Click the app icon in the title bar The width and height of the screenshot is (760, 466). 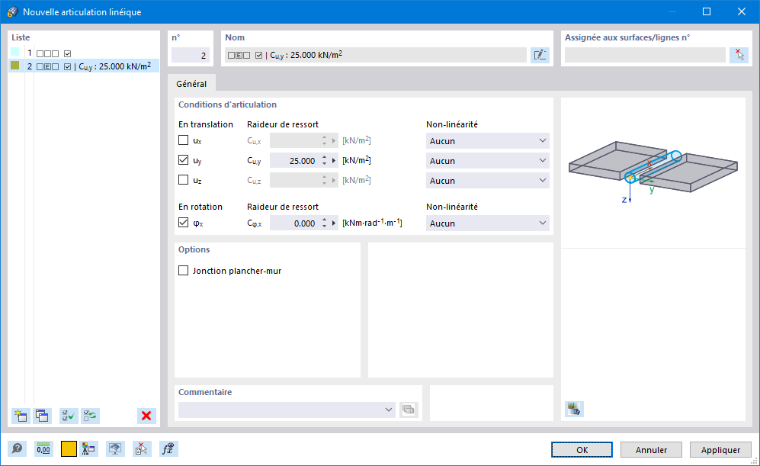(12, 12)
